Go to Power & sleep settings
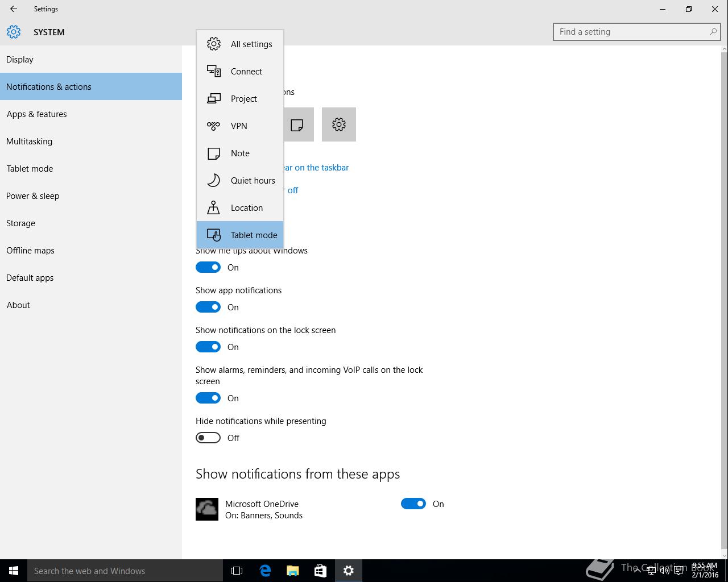This screenshot has height=582, width=728. (33, 196)
